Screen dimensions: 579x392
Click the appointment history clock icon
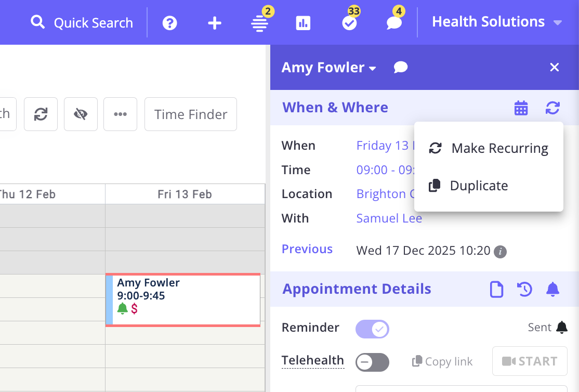524,289
